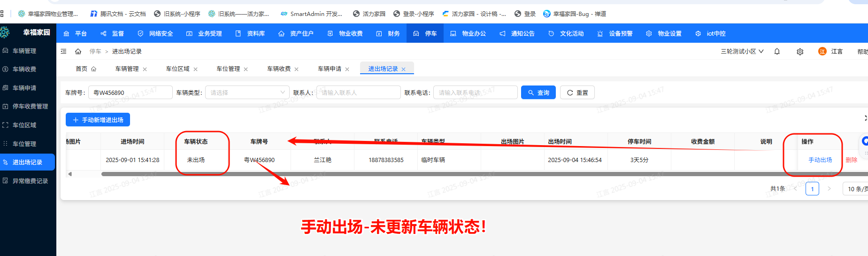The height and width of the screenshot is (256, 868).
Task: Focus the 联系人 input field
Action: pos(358,93)
